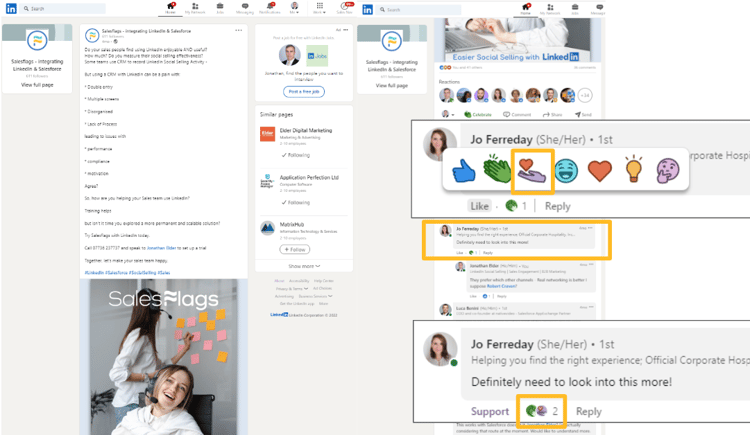Open My Network in the right window
Screen dimensions: 750x435
[550, 9]
